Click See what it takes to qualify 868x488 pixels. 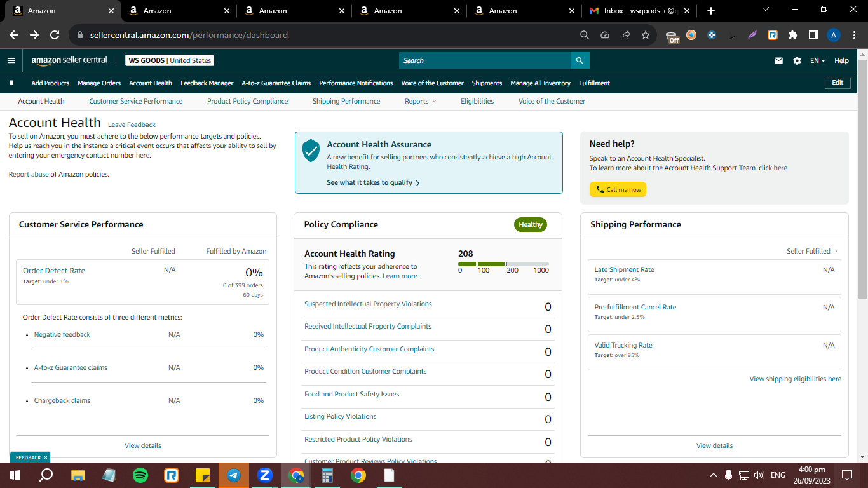373,182
